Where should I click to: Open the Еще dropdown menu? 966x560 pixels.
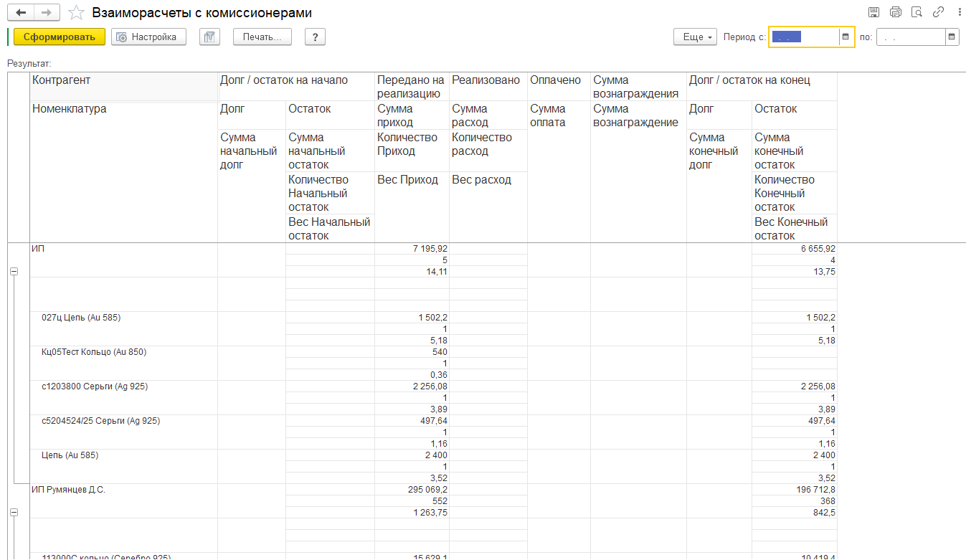point(695,37)
